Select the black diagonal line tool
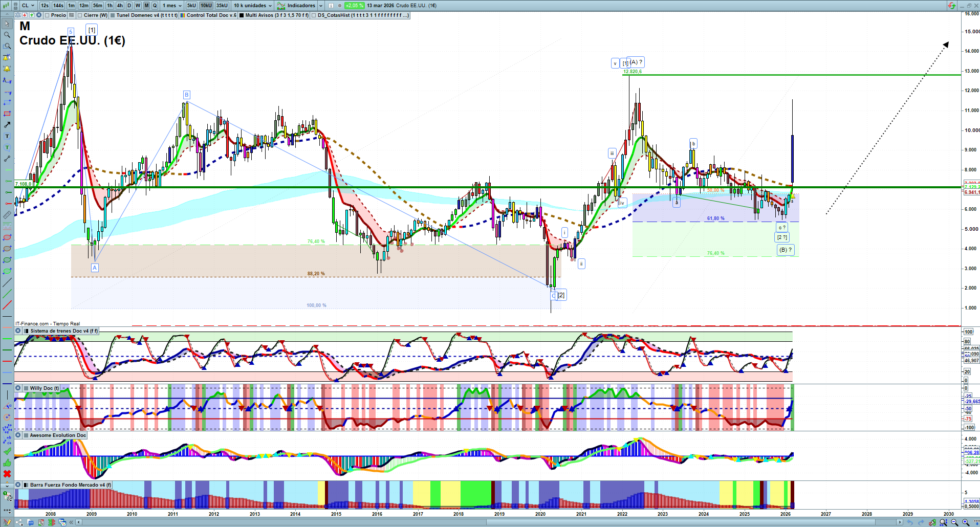This screenshot has width=980, height=527. tap(7, 282)
